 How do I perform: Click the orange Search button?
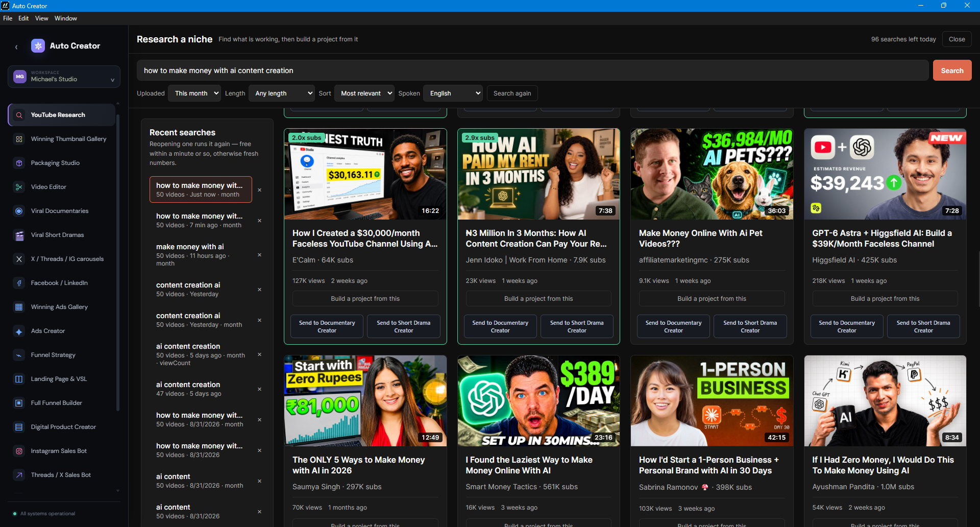click(x=952, y=70)
